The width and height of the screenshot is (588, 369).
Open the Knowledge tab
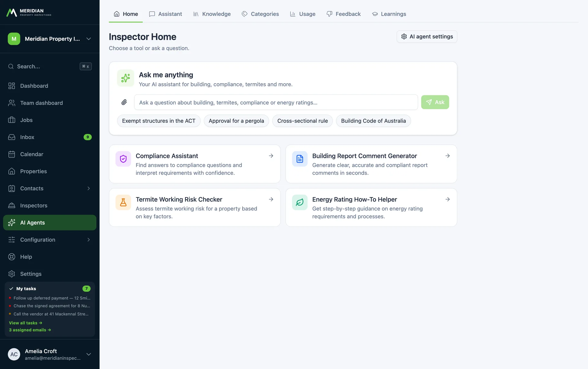(212, 14)
